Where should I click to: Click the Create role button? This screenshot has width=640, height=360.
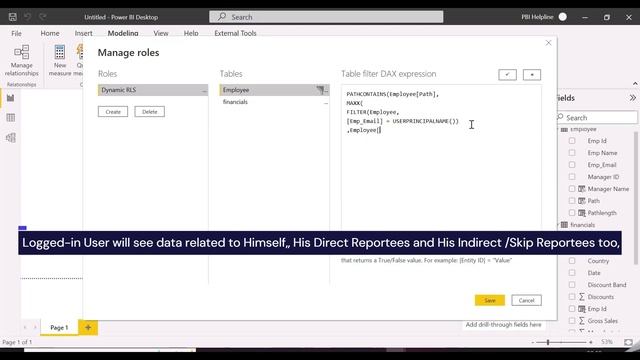coord(113,112)
